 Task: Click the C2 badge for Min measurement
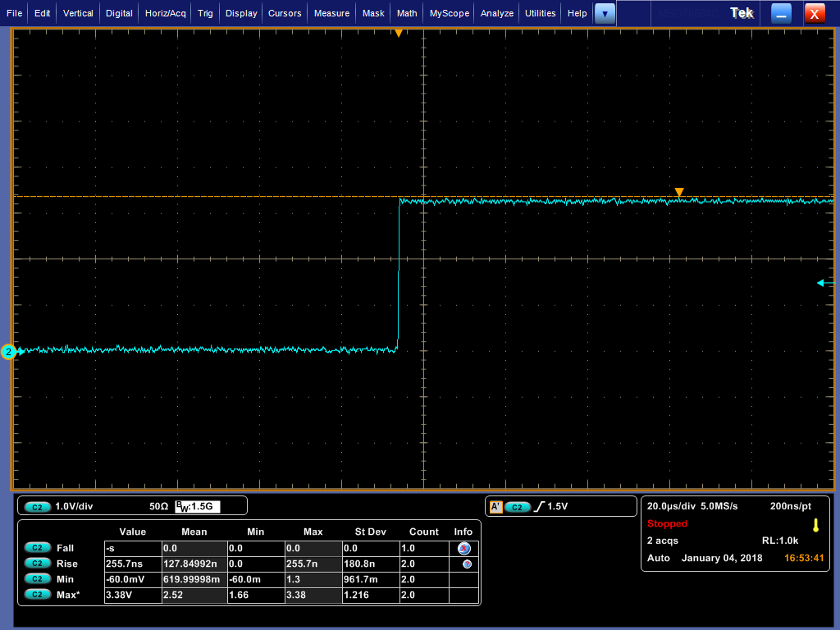click(38, 578)
